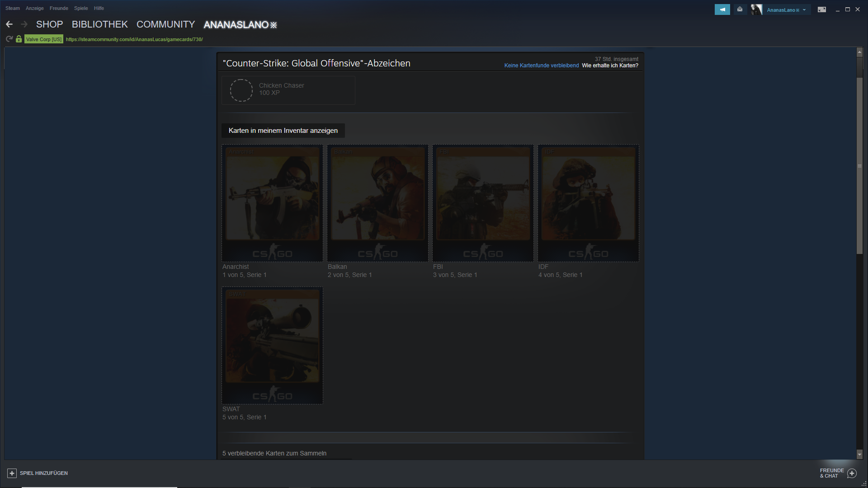Click the steamcommunity URL address field
868x488 pixels.
pyautogui.click(x=134, y=39)
